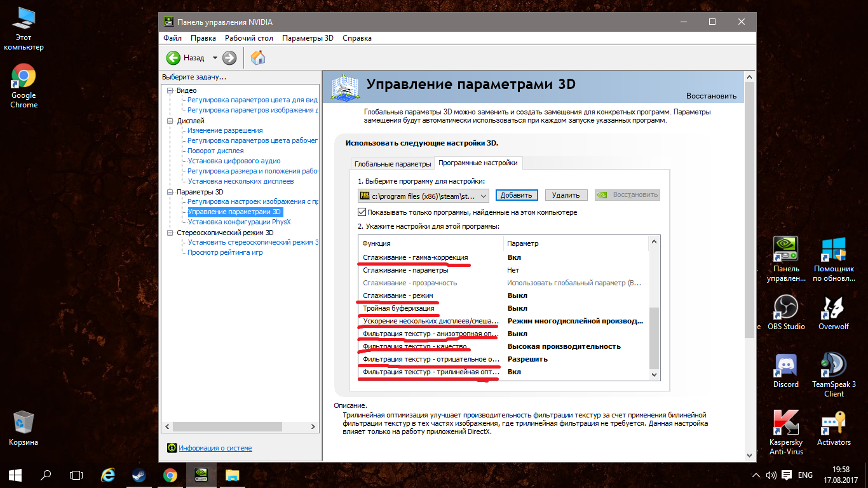Click the Восстановить link in the header
Image resolution: width=868 pixels, height=488 pixels.
pyautogui.click(x=711, y=96)
